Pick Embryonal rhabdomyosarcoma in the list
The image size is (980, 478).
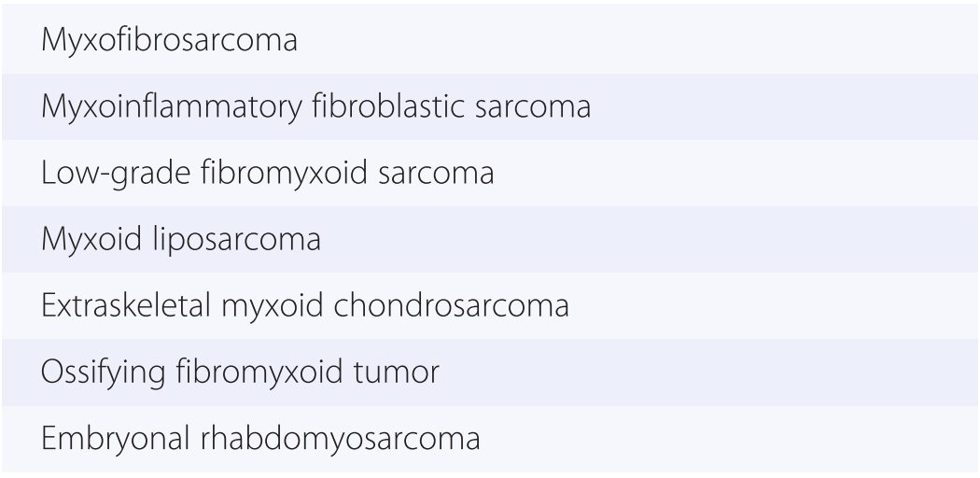[x=261, y=437]
